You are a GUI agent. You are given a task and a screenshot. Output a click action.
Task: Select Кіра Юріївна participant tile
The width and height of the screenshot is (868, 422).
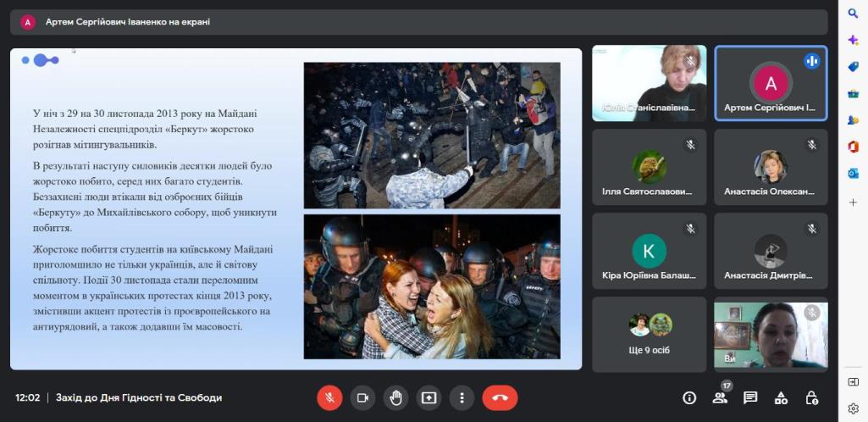coord(649,250)
